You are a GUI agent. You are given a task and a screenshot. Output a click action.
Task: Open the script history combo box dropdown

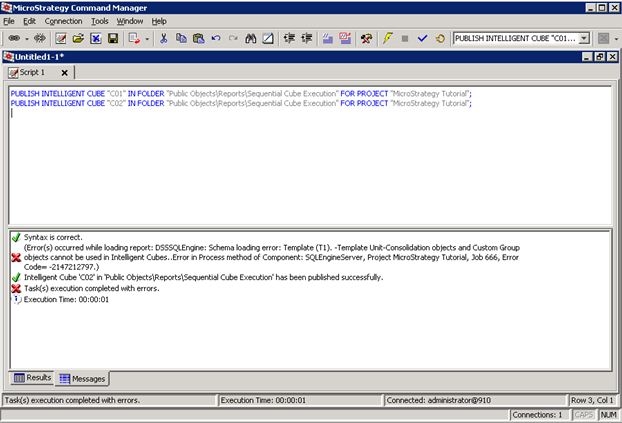coord(585,38)
